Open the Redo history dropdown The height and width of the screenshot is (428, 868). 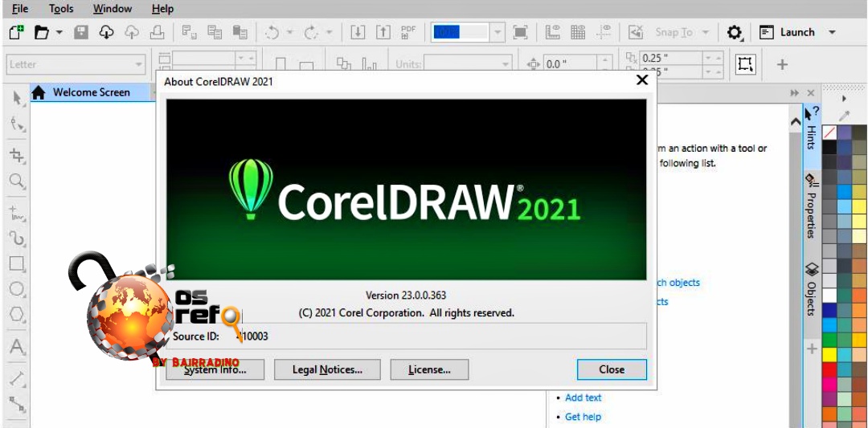pyautogui.click(x=330, y=33)
